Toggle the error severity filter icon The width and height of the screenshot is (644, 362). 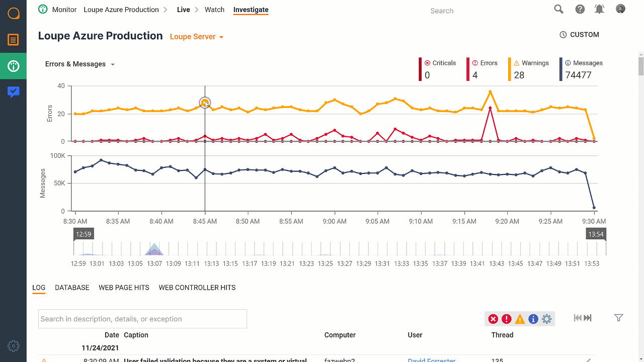[507, 319]
